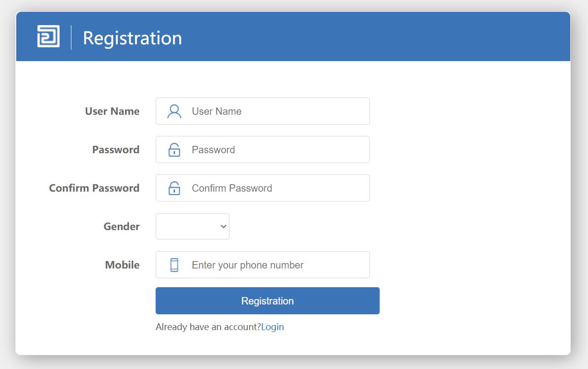Image resolution: width=588 pixels, height=369 pixels.
Task: Click the user silhouette icon
Action: click(x=174, y=111)
